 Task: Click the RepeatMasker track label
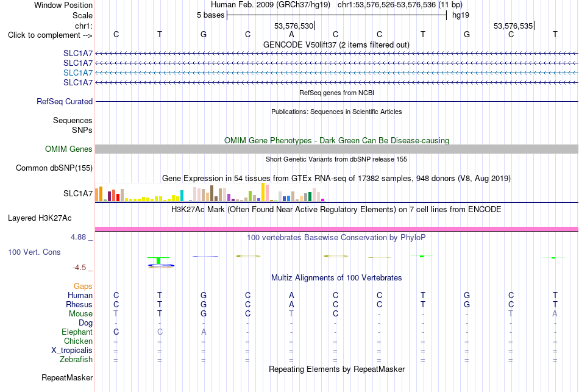click(x=67, y=377)
